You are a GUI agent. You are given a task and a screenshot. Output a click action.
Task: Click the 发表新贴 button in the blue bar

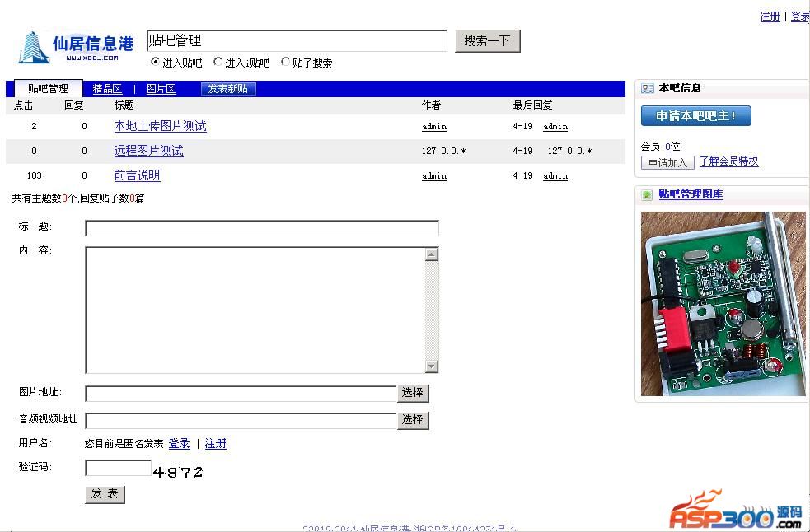[x=228, y=89]
